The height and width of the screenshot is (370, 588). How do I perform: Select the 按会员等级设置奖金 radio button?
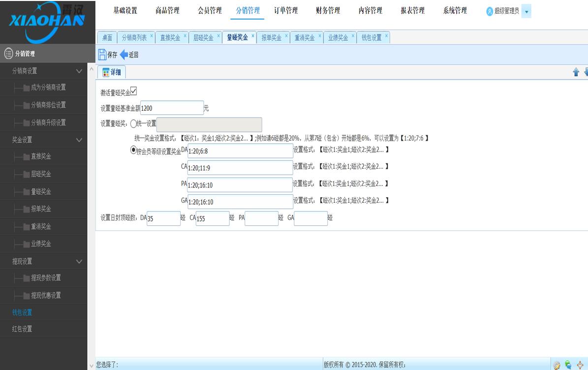[133, 150]
